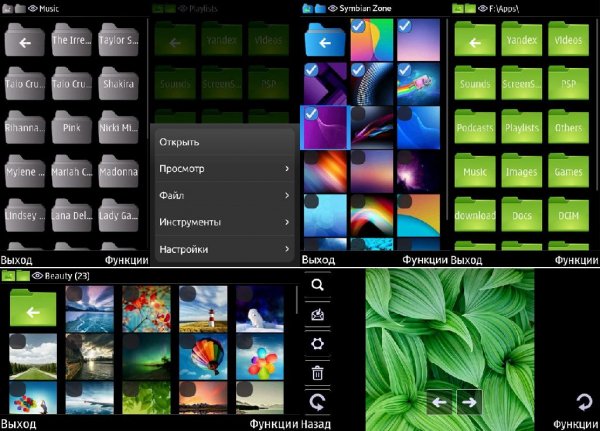Click Функции softkey under F:\Apps\ panel
600x431 pixels.
click(x=576, y=260)
